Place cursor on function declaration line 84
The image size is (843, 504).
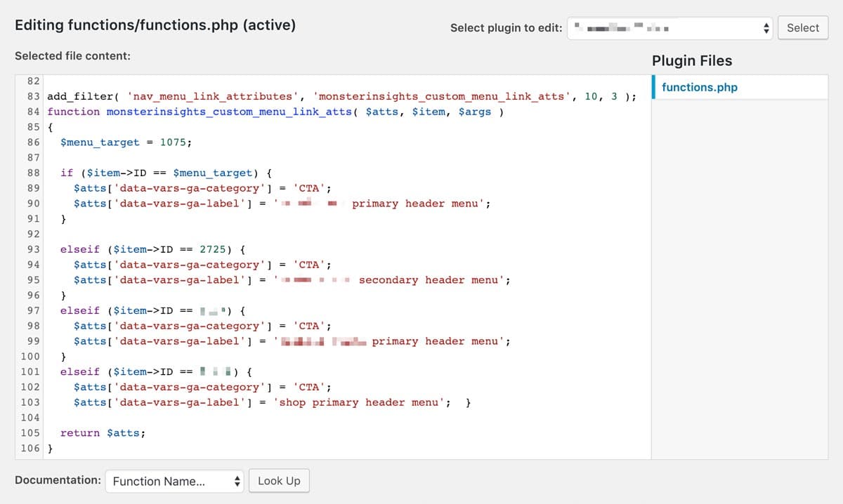tap(274, 112)
